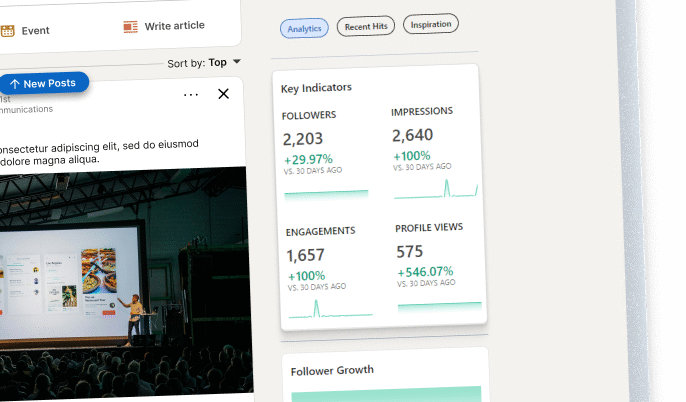The image size is (686, 402).
Task: Click the Followers sparkline chart
Action: (326, 193)
